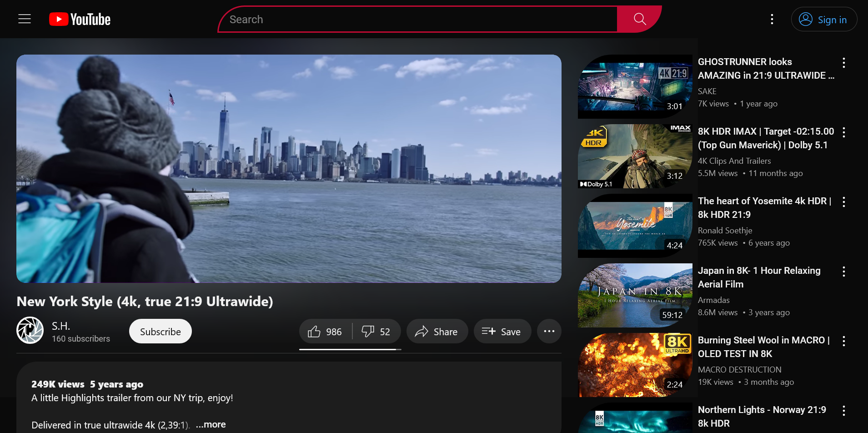Screen dimensions: 868x433
Task: Click the video title New York Style
Action: click(x=145, y=302)
